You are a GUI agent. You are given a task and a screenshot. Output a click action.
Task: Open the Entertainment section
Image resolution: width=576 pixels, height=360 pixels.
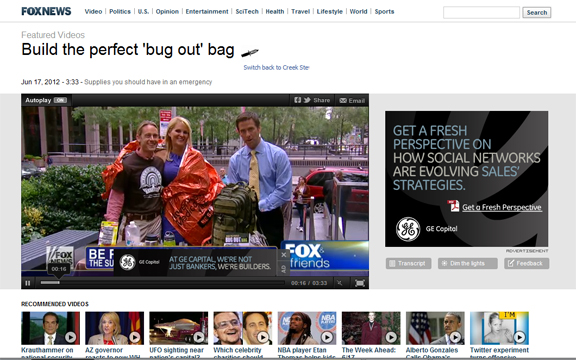[207, 11]
